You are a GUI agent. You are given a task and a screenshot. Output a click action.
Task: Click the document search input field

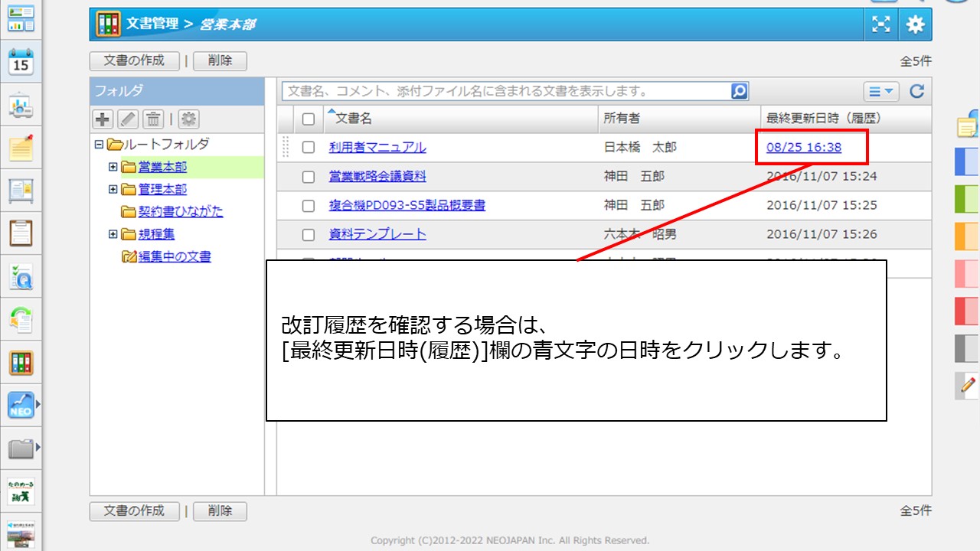pyautogui.click(x=505, y=91)
